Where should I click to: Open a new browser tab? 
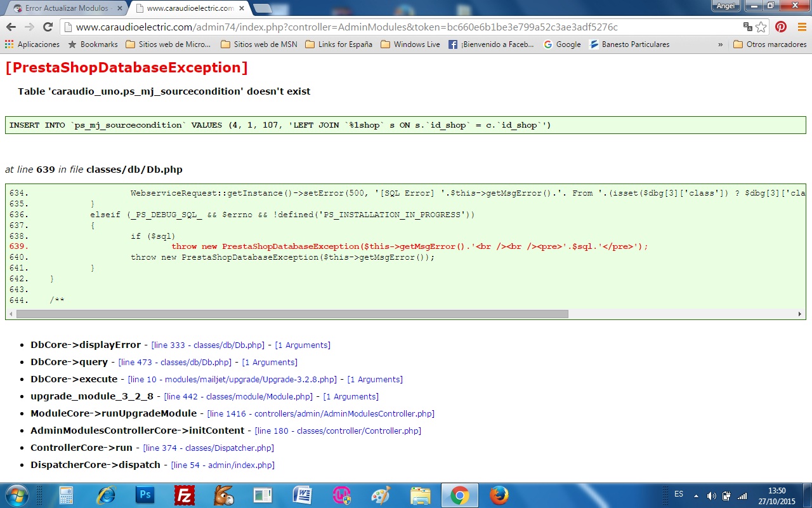262,8
